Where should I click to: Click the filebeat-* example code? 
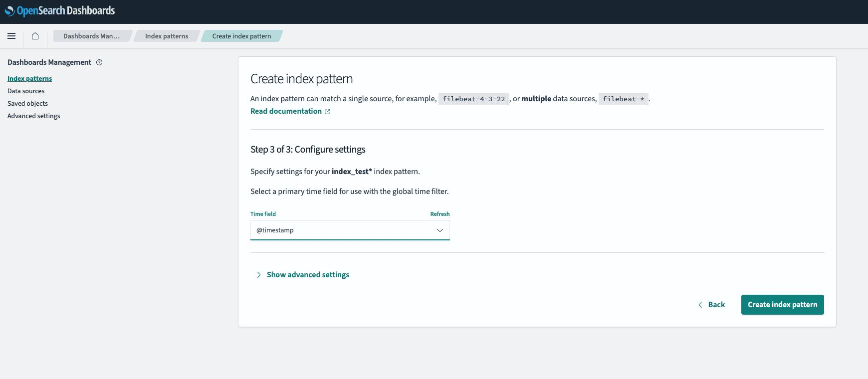(624, 99)
